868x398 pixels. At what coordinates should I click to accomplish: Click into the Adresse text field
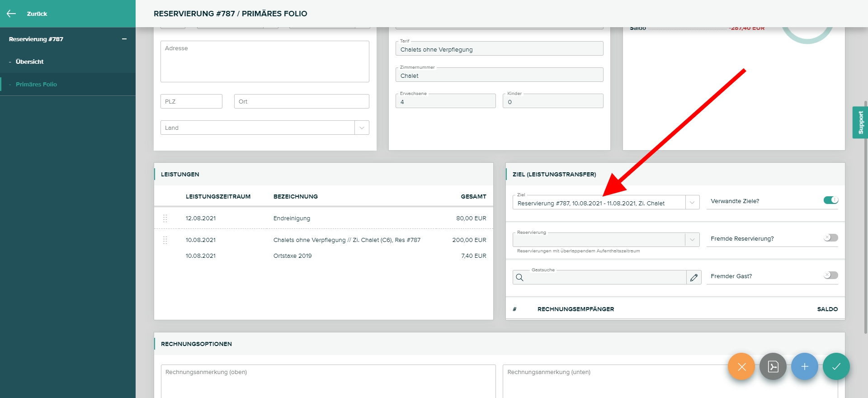click(264, 62)
